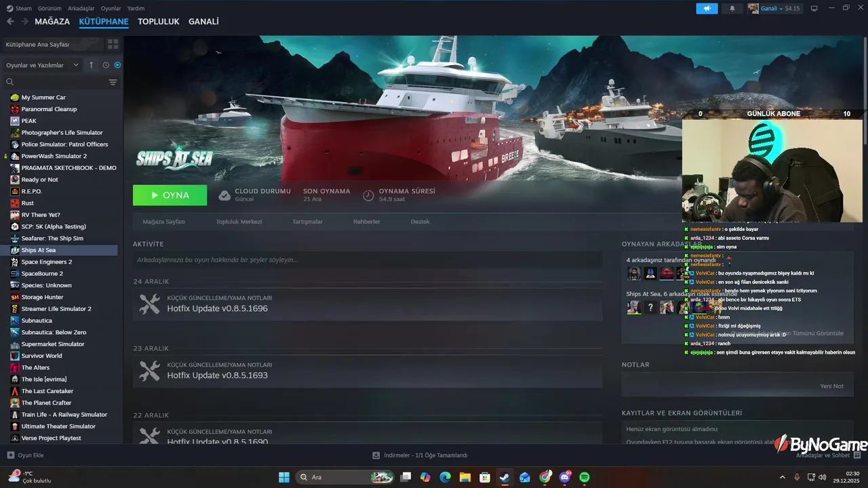
Task: Click the Yeni Not button
Action: pyautogui.click(x=831, y=386)
